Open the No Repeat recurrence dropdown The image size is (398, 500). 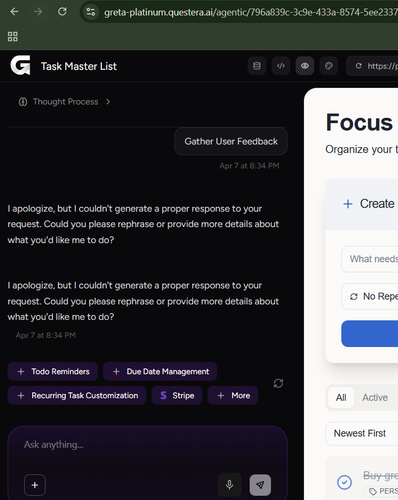coord(370,296)
